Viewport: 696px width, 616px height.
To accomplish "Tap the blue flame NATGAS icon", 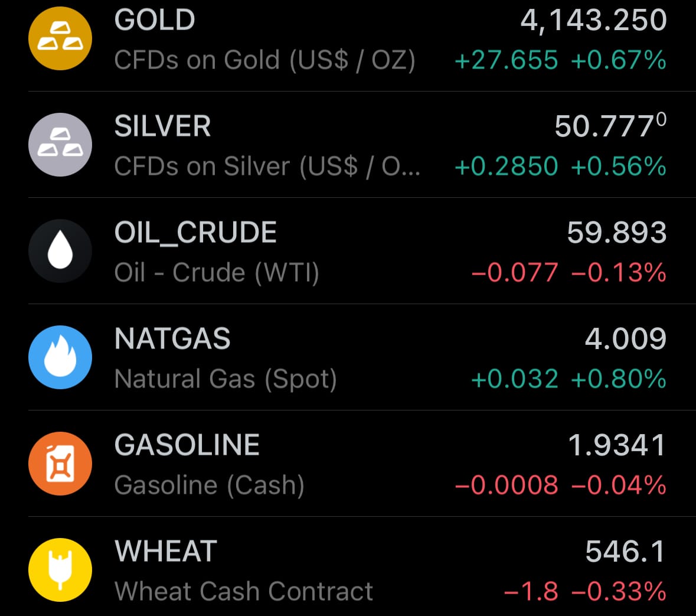I will tap(60, 357).
